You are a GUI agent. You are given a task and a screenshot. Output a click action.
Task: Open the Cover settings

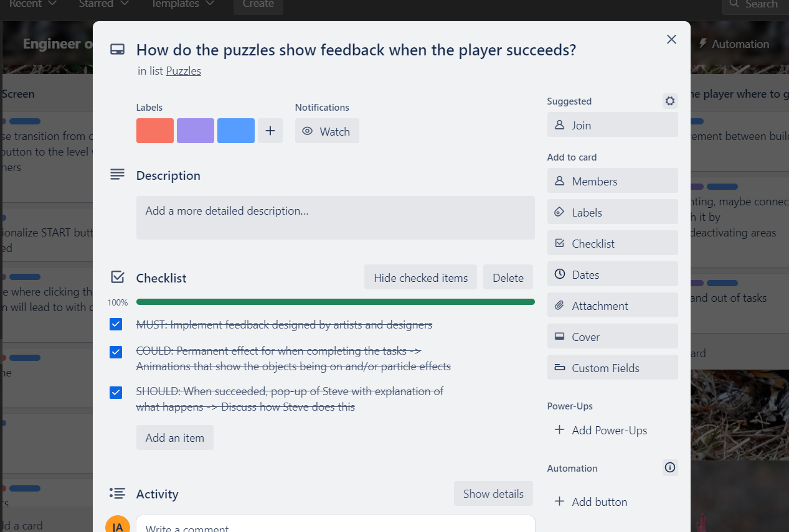tap(613, 337)
